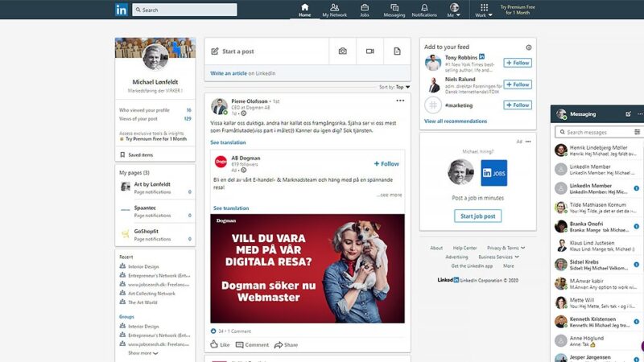Click the #marketing hashtag icon
Screen dimensions: 644x362
433,105
